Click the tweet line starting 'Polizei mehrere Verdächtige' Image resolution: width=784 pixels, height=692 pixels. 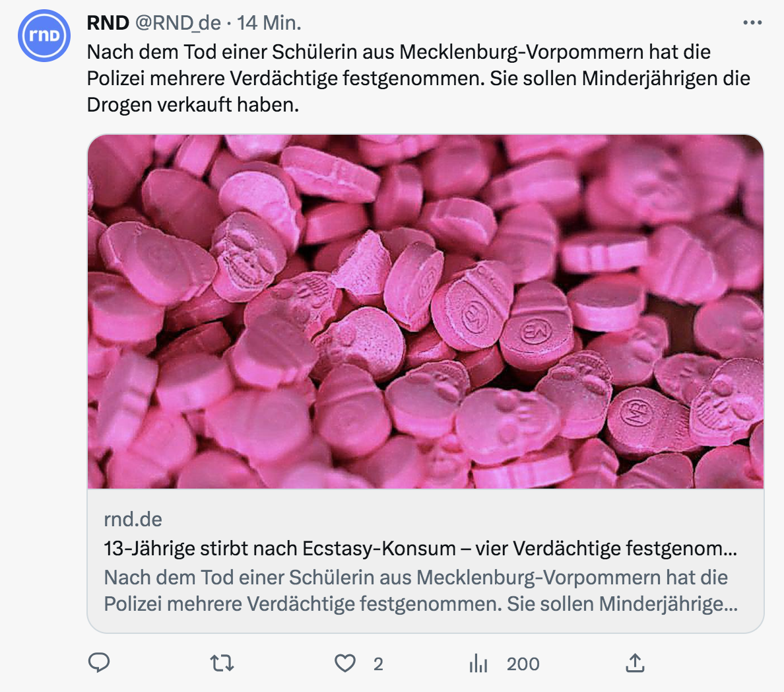418,78
